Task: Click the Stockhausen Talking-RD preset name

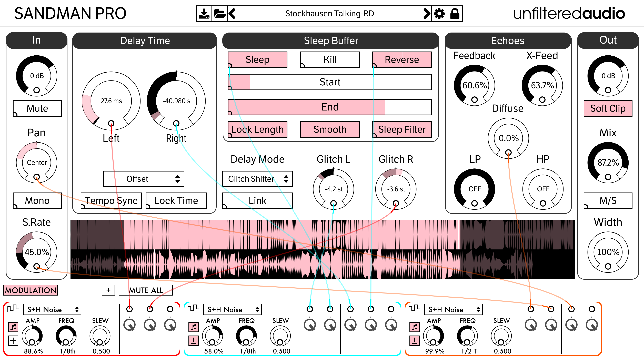Action: click(329, 14)
